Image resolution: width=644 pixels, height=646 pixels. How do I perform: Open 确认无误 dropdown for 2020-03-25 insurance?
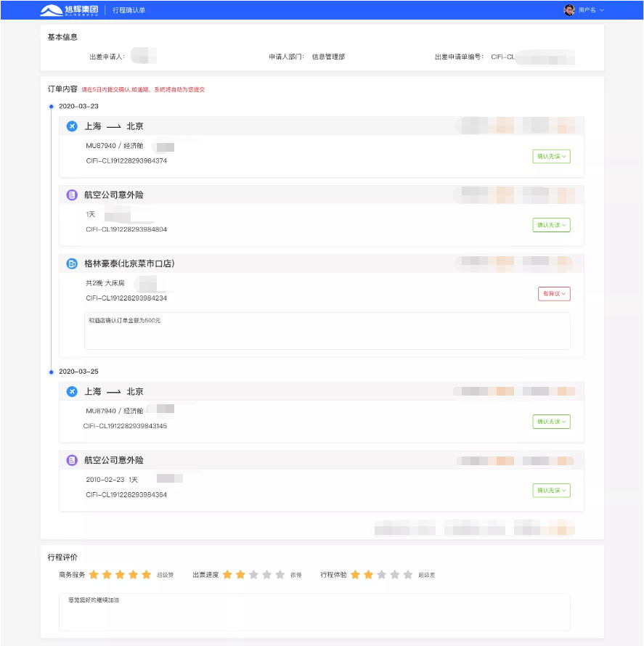[551, 491]
